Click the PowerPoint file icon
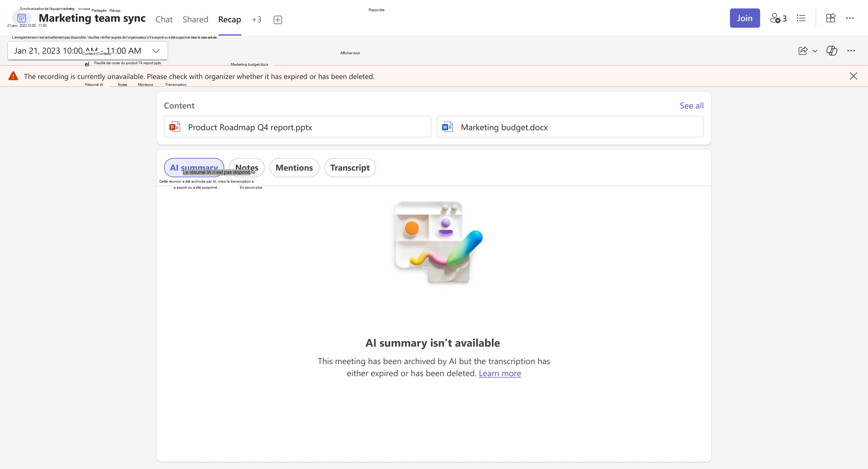Viewport: 868px width, 469px height. click(175, 127)
